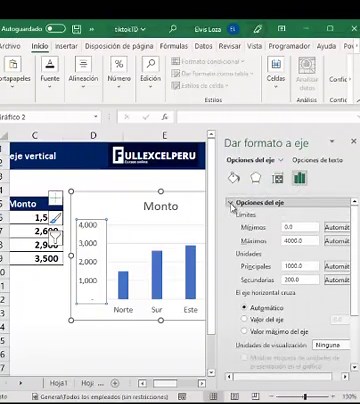This screenshot has height=404, width=360.
Task: Switch to the Insertar tab
Action: coord(66,46)
